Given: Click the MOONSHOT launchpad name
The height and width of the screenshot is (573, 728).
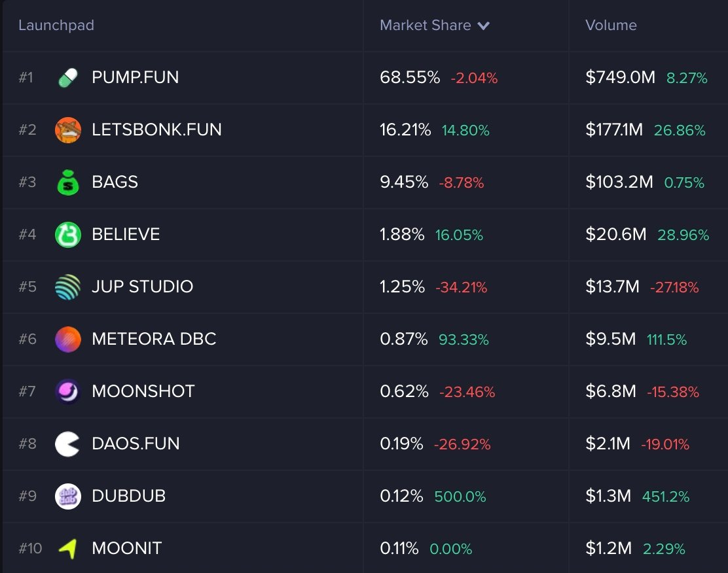Looking at the screenshot, I should click(x=143, y=391).
